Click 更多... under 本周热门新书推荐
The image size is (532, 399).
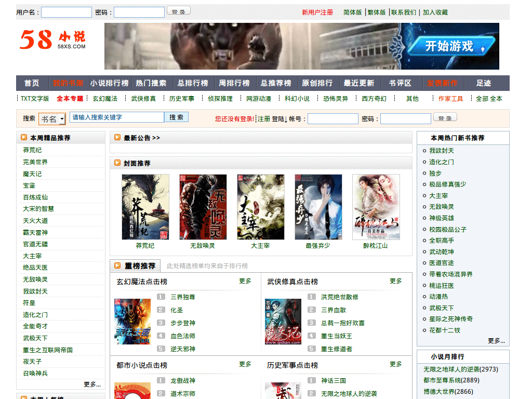click(496, 341)
